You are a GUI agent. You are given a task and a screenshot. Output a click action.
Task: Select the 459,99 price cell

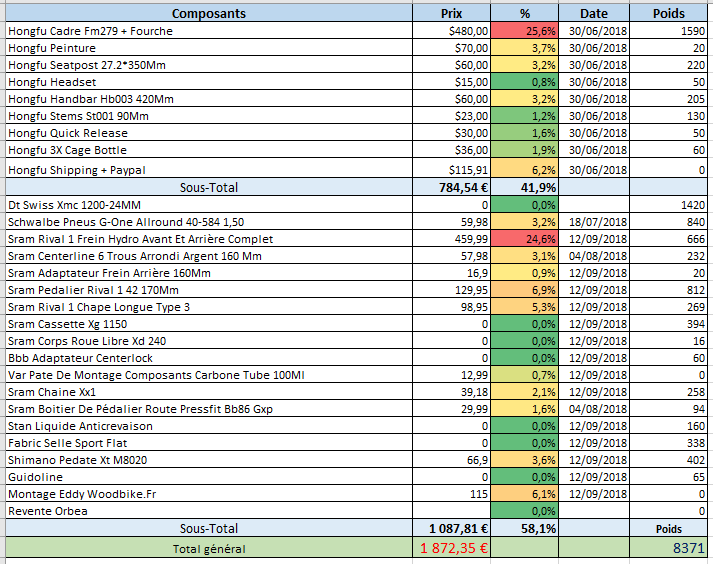coord(452,239)
